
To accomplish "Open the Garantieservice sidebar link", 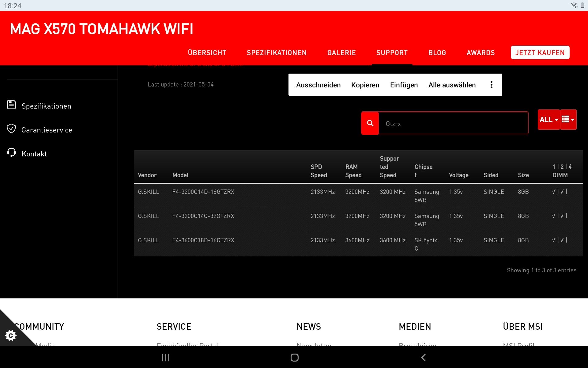I will [x=47, y=130].
